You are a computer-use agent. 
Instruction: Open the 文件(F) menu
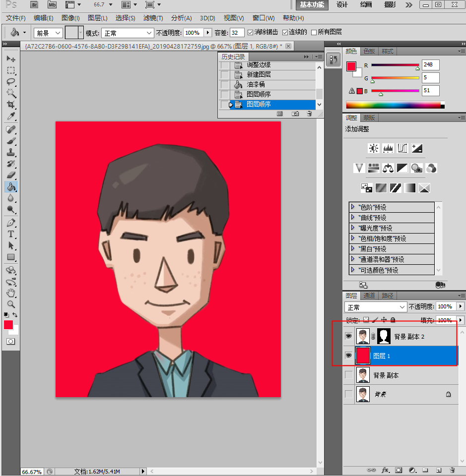tap(15, 18)
